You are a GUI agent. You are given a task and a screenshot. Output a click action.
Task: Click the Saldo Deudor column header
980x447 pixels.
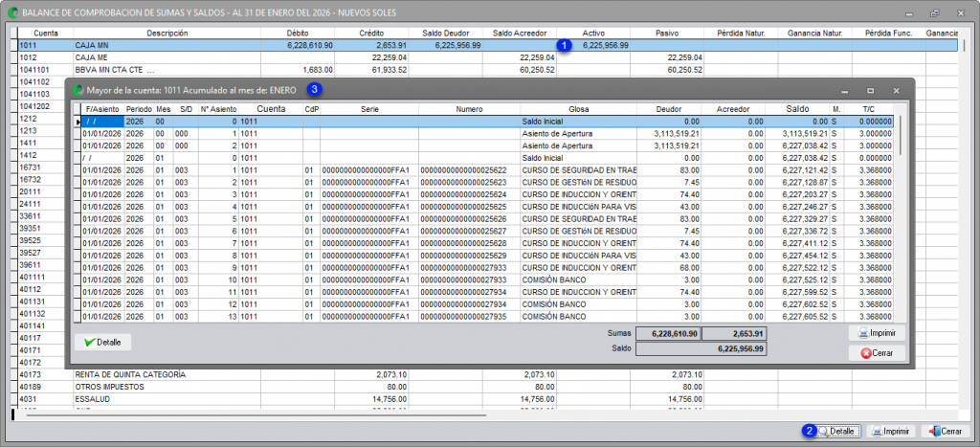(445, 33)
